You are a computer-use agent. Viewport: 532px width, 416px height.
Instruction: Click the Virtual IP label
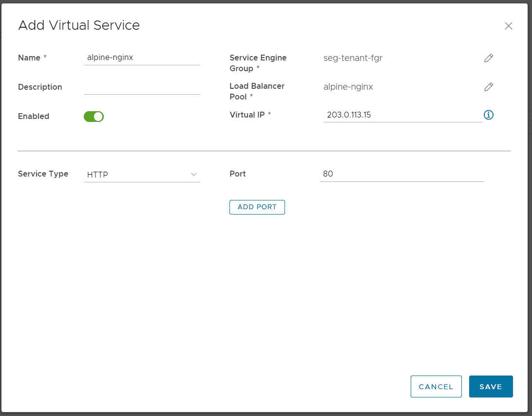(x=247, y=115)
